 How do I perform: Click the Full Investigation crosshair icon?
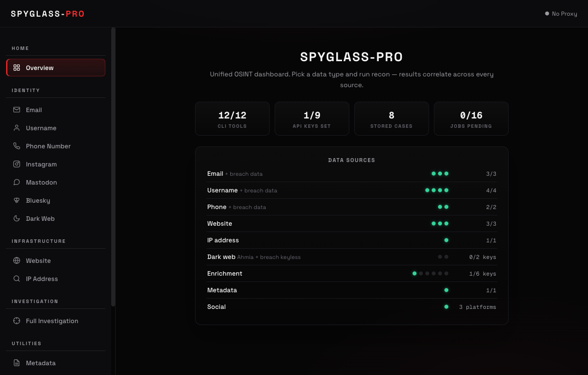[17, 321]
